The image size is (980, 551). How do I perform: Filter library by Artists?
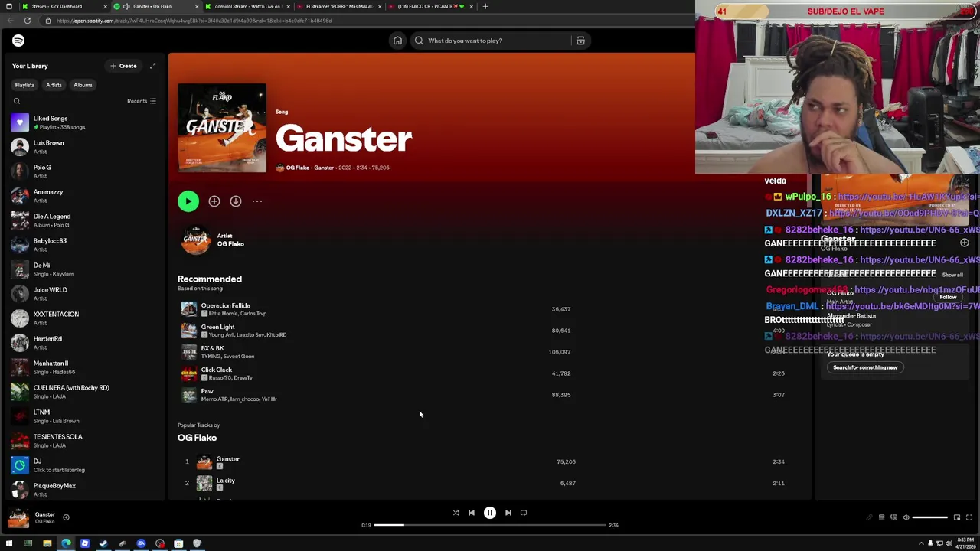(x=54, y=85)
